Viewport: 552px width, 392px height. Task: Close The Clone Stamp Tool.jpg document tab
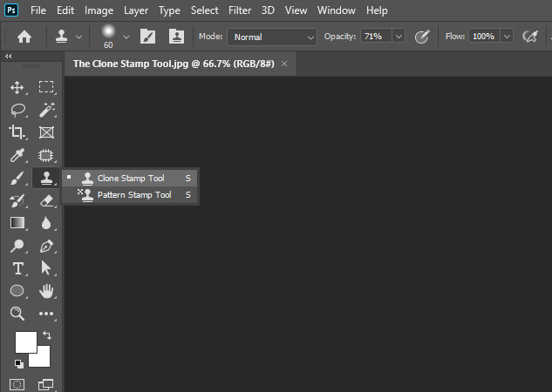[x=284, y=64]
